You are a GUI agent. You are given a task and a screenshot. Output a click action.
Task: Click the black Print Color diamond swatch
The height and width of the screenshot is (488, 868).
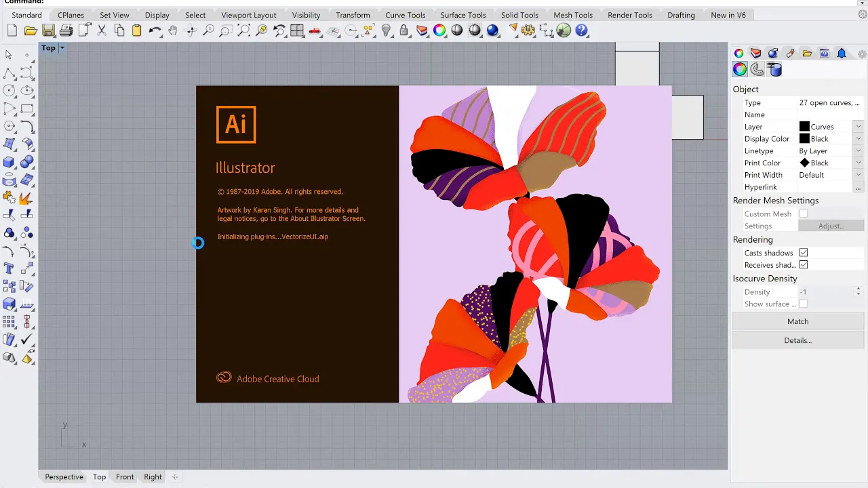click(804, 163)
